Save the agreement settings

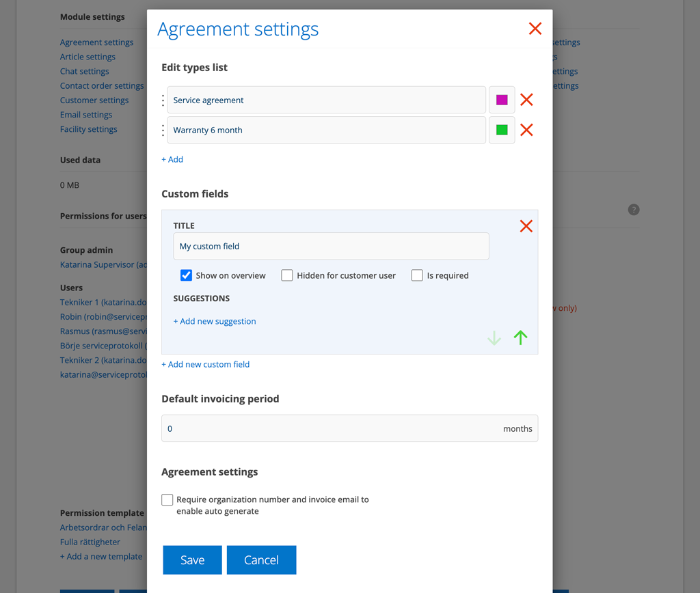click(192, 560)
